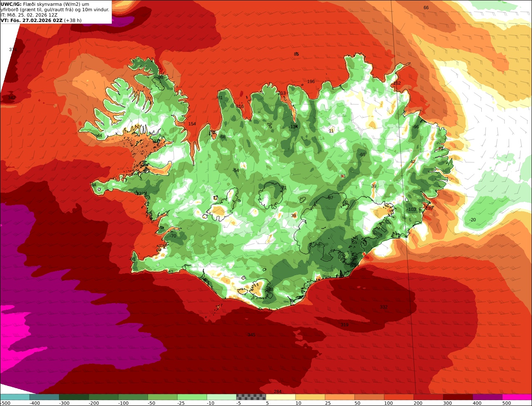Click the subtitle mentioning '10m vindur'
Viewport: 532px width, 406px height.
click(x=55, y=9)
